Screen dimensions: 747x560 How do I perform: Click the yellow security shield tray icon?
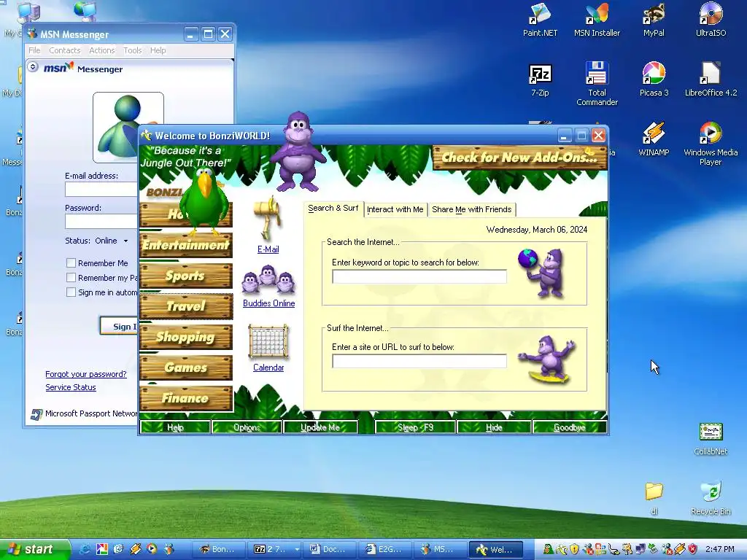point(575,549)
